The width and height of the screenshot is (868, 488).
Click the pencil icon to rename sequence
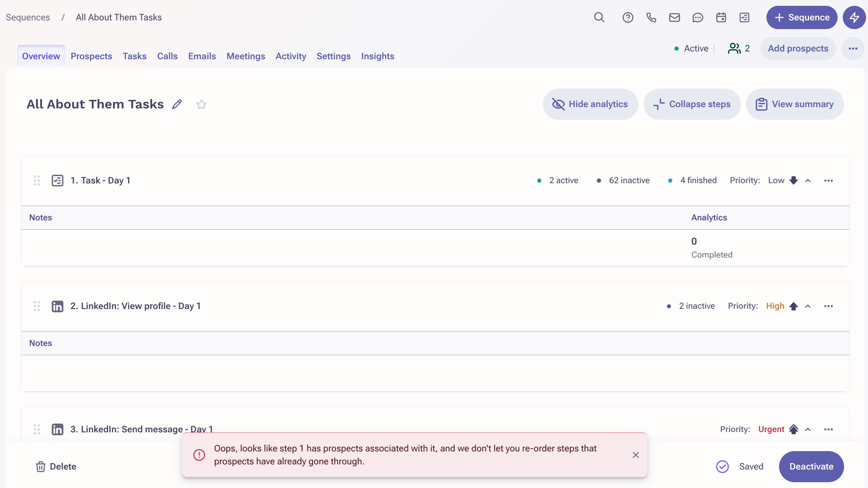pyautogui.click(x=177, y=104)
